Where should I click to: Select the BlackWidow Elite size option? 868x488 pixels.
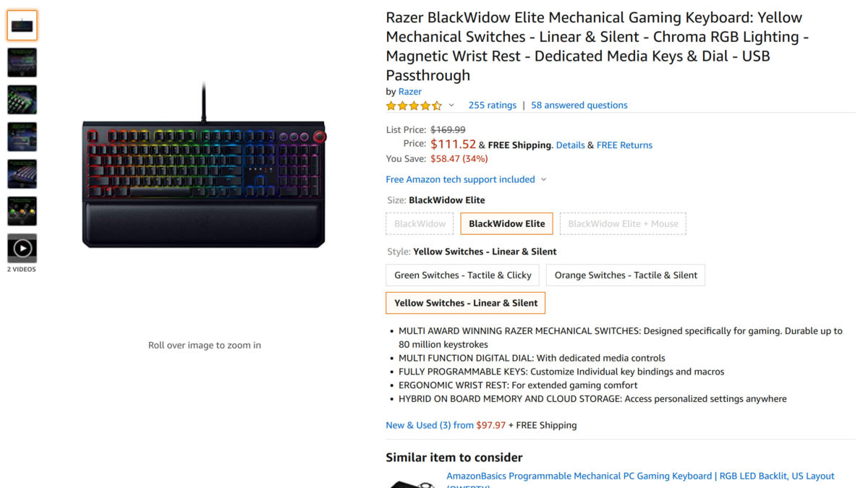click(506, 223)
